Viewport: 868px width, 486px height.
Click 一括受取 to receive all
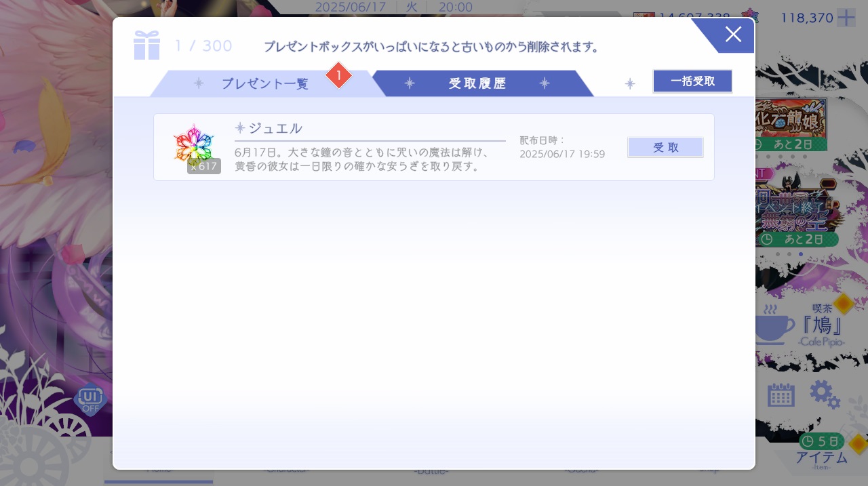692,81
